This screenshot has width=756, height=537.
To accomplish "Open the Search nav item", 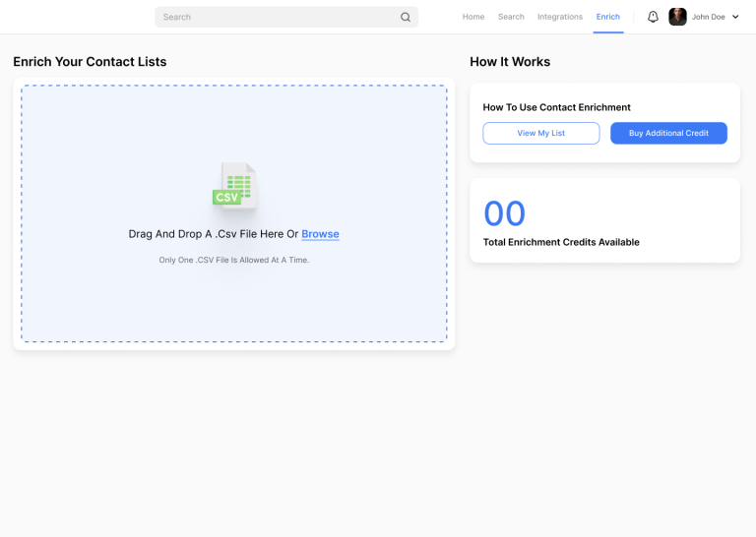I will (x=511, y=17).
